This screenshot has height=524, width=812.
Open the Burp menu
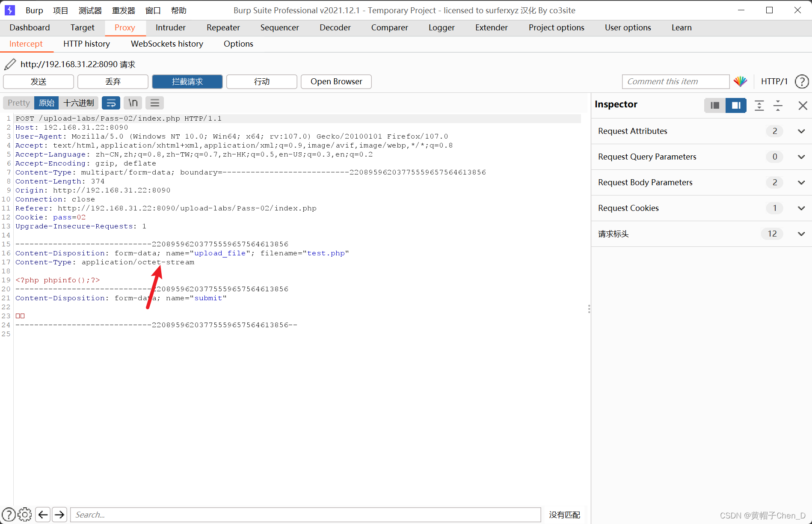click(34, 10)
